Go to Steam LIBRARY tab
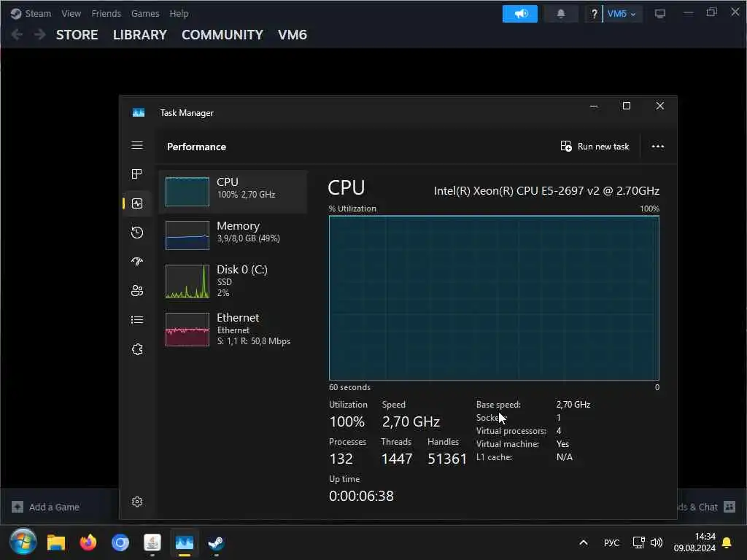The width and height of the screenshot is (747, 560). pyautogui.click(x=140, y=35)
